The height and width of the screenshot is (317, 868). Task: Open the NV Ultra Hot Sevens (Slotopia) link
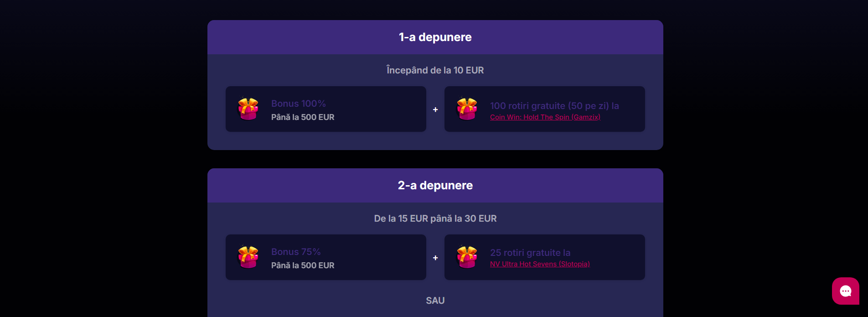pyautogui.click(x=539, y=264)
